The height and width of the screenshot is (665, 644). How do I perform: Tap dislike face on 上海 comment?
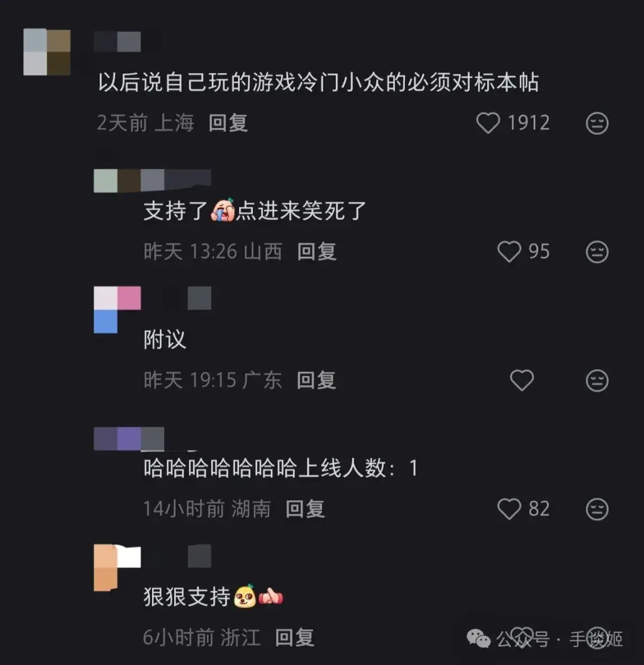597,123
